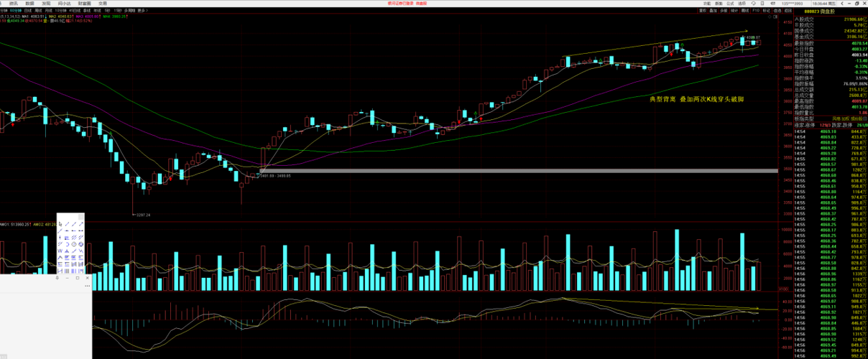Click the 问小达 assistant link
The height and width of the screenshot is (359, 868).
point(64,4)
